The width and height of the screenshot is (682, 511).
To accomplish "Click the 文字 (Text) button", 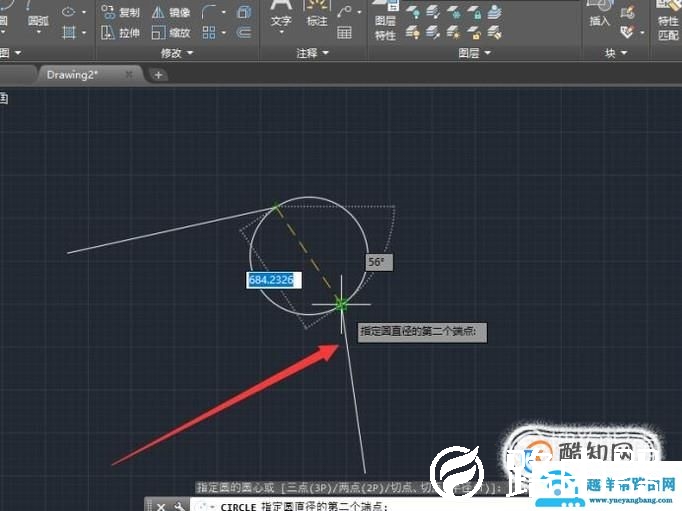I will (282, 17).
